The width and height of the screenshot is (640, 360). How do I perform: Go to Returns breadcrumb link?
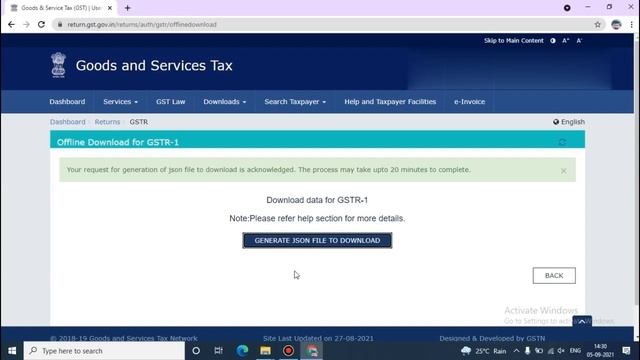click(x=107, y=122)
